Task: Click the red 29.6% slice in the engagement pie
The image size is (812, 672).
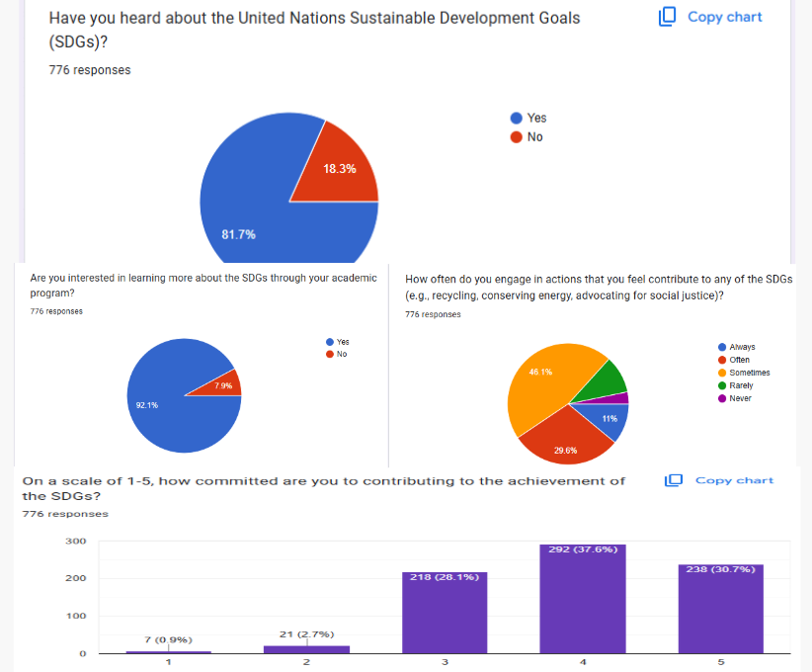Action: 565,443
